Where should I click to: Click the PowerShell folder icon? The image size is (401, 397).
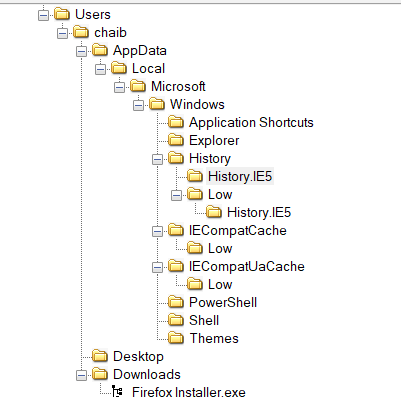click(x=176, y=302)
